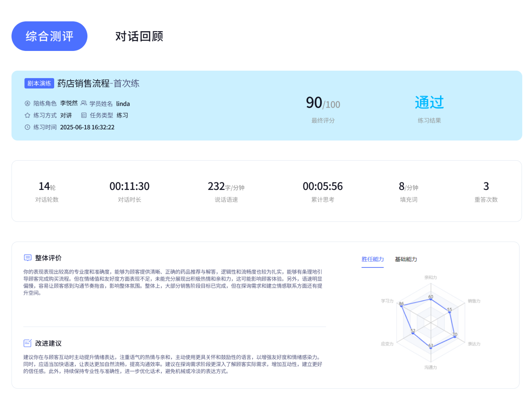
Task: Click the clock icon beside 练习时间
Action: (27, 127)
